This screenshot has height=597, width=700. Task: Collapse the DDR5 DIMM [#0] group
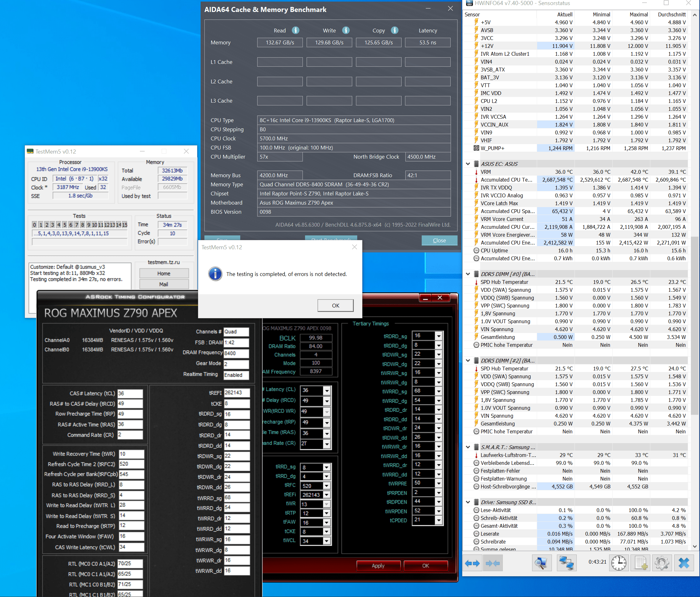(468, 274)
